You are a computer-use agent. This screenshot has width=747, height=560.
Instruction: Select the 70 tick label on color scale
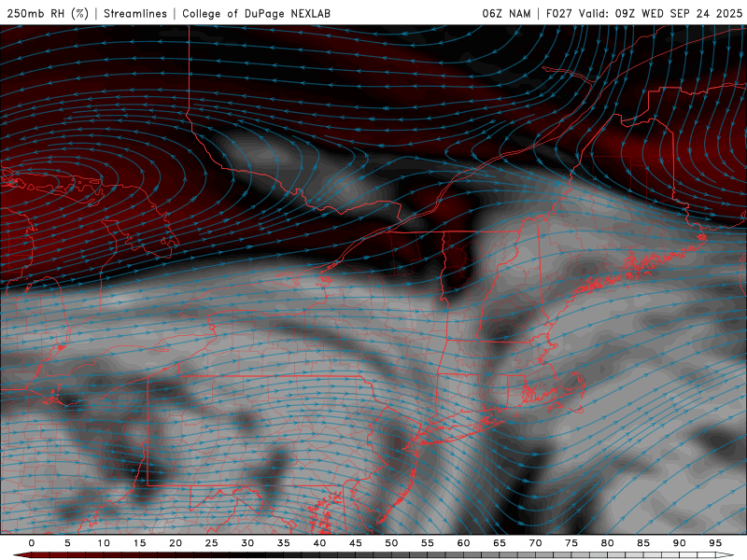(x=535, y=543)
